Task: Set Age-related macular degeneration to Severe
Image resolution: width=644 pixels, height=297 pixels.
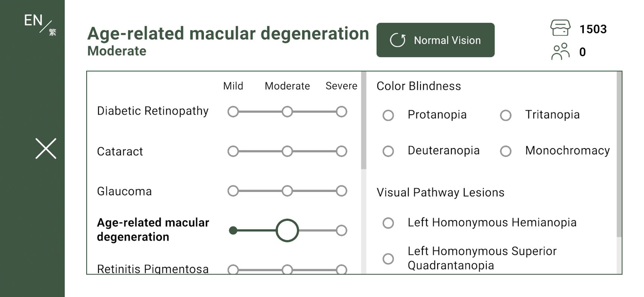Action: click(341, 231)
